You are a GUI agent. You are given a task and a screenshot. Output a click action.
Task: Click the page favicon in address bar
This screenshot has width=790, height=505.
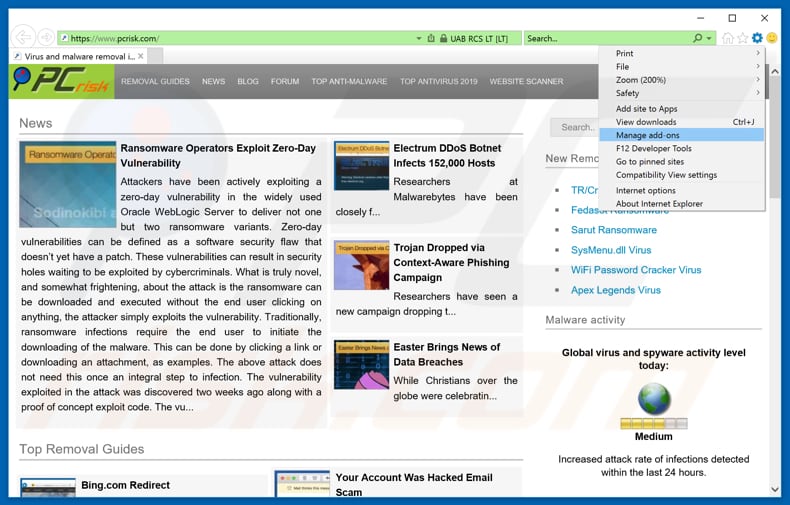point(64,38)
